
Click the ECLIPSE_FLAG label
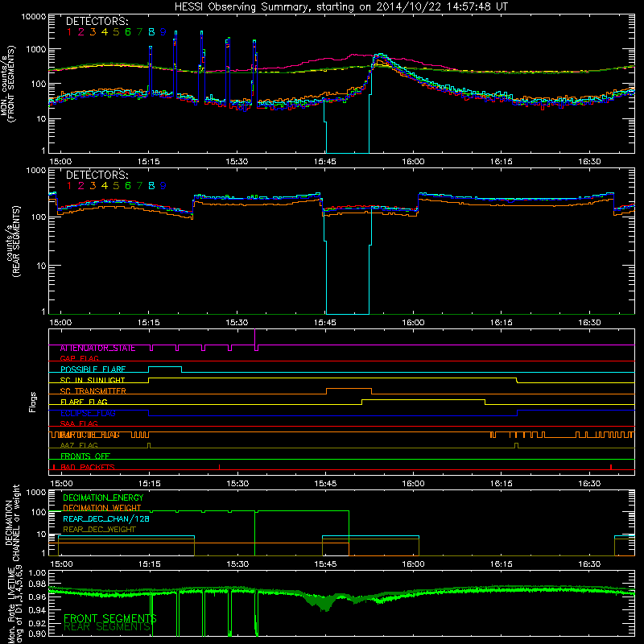point(88,413)
